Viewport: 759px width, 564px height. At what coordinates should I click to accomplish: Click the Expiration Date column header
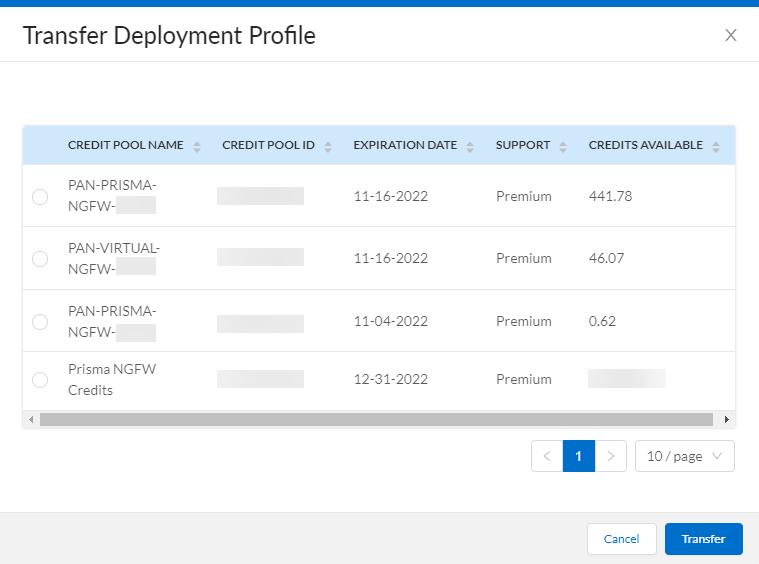pyautogui.click(x=405, y=145)
